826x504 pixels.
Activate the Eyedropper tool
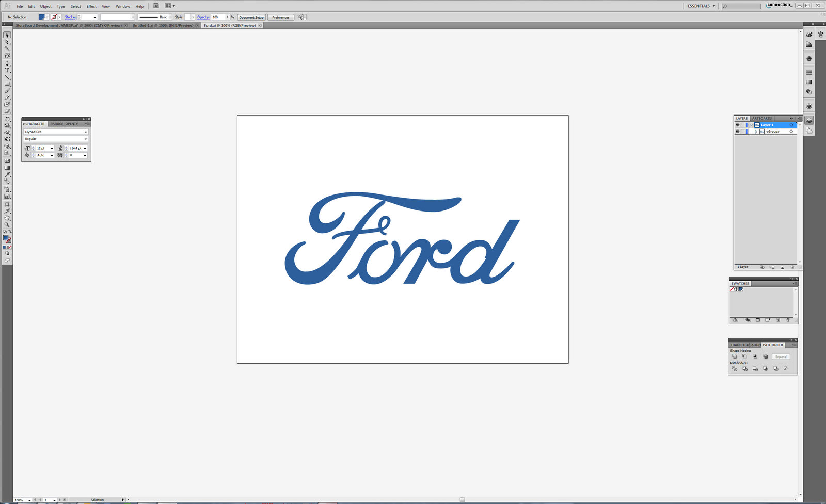[7, 175]
